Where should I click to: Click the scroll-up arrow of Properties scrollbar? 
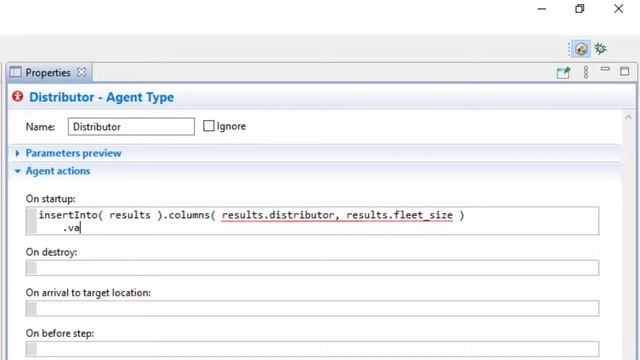click(628, 117)
